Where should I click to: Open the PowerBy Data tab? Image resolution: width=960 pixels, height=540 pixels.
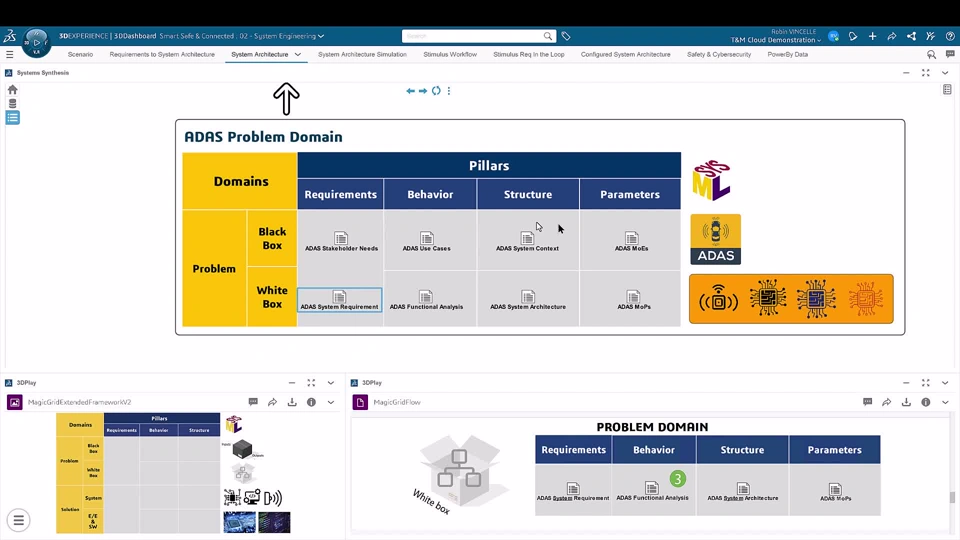pyautogui.click(x=787, y=54)
